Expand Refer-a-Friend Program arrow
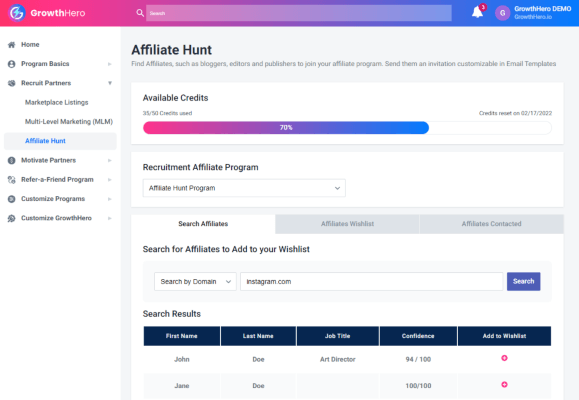The width and height of the screenshot is (579, 400). 110,180
